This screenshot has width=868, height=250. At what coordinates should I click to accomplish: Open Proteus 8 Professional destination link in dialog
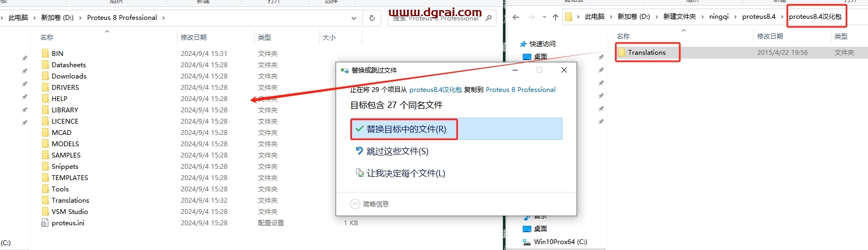tap(521, 90)
